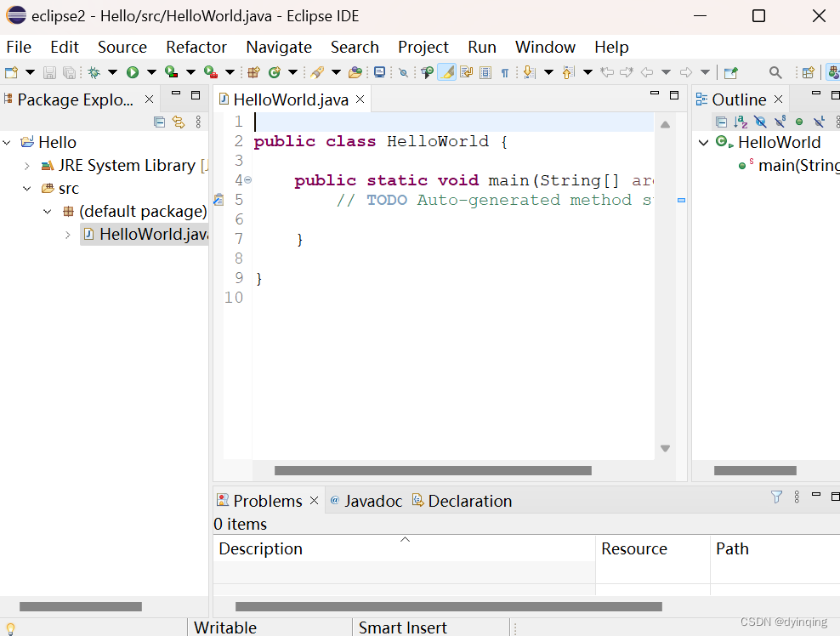Click the New Java Class icon
Screen dimensions: 840x636
(x=275, y=72)
